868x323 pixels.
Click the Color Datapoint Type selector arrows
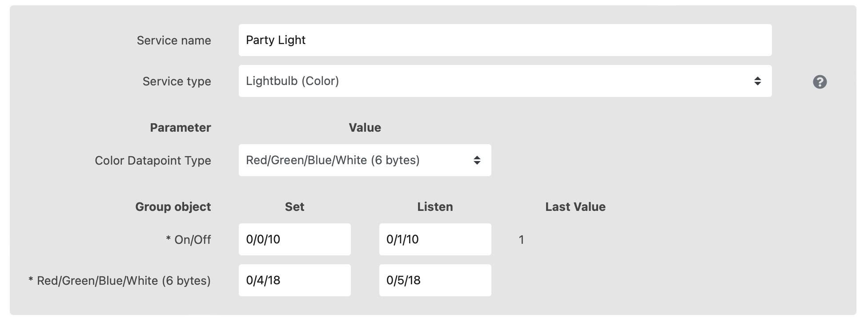[x=477, y=160]
